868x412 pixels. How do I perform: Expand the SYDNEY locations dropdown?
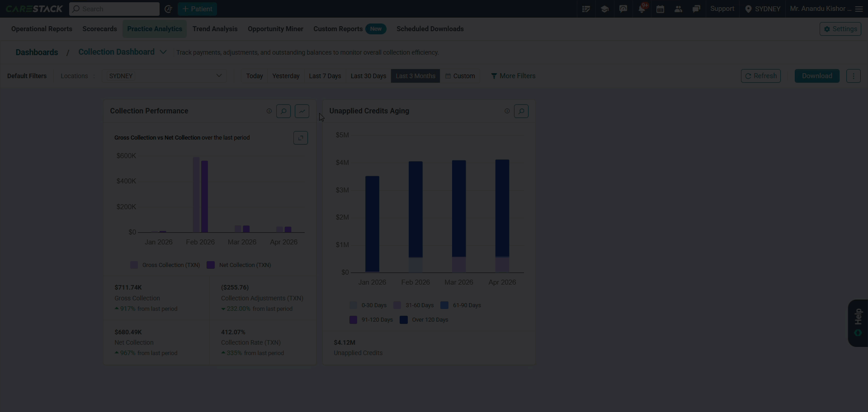click(165, 76)
